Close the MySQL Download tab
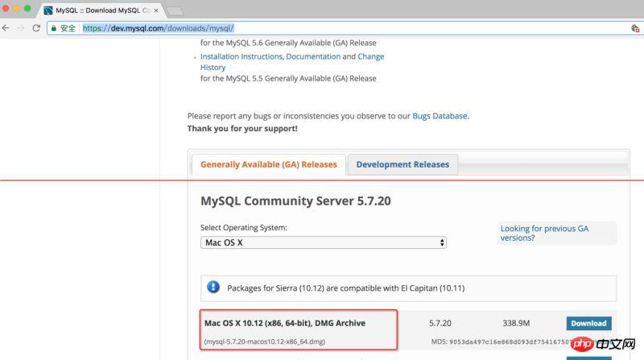The image size is (644, 360). tap(156, 10)
